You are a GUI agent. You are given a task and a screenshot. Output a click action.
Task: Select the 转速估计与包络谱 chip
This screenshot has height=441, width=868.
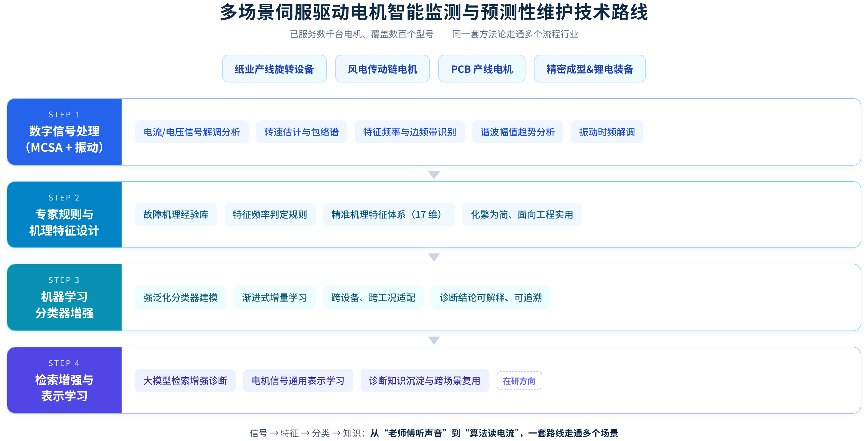(301, 132)
